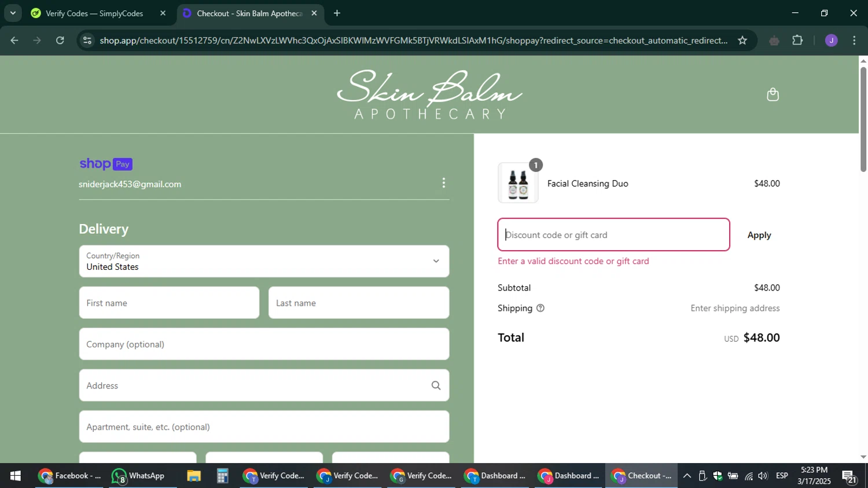Close the Verify Codes tab
The image size is (868, 488).
click(163, 13)
